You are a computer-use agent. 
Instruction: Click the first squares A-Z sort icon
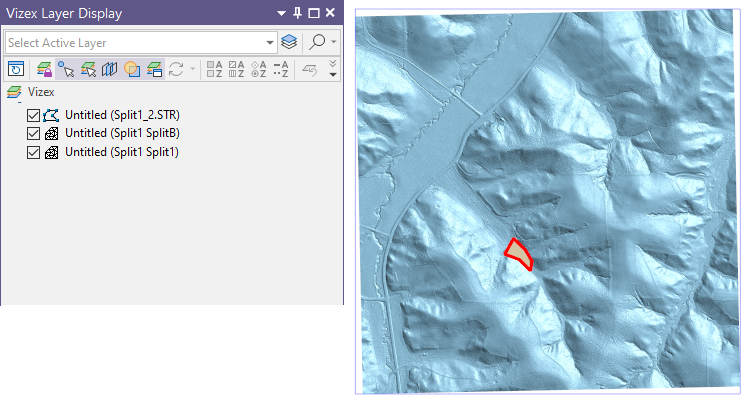pyautogui.click(x=214, y=70)
